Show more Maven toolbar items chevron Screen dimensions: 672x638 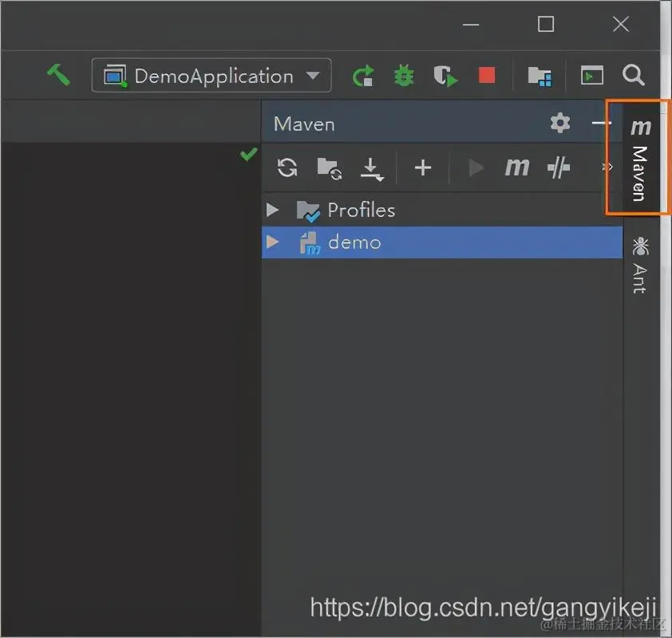pyautogui.click(x=607, y=167)
